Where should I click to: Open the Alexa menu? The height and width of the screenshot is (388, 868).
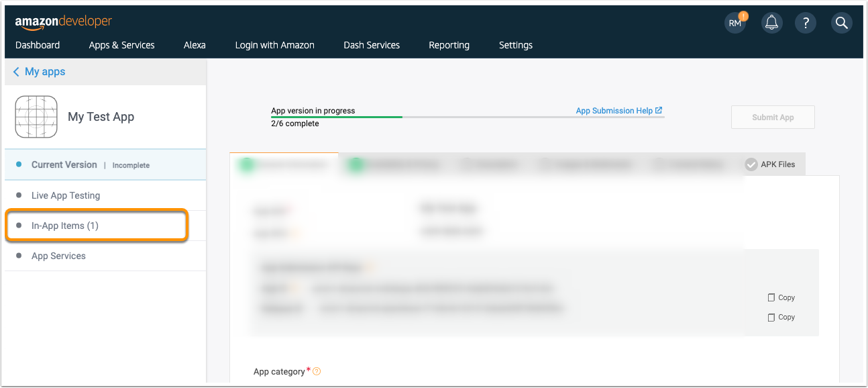195,45
